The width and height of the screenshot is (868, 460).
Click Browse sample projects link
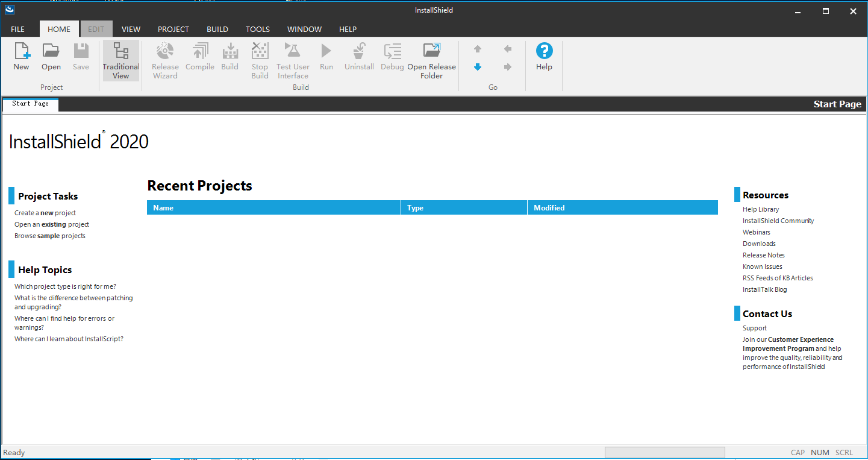(50, 236)
